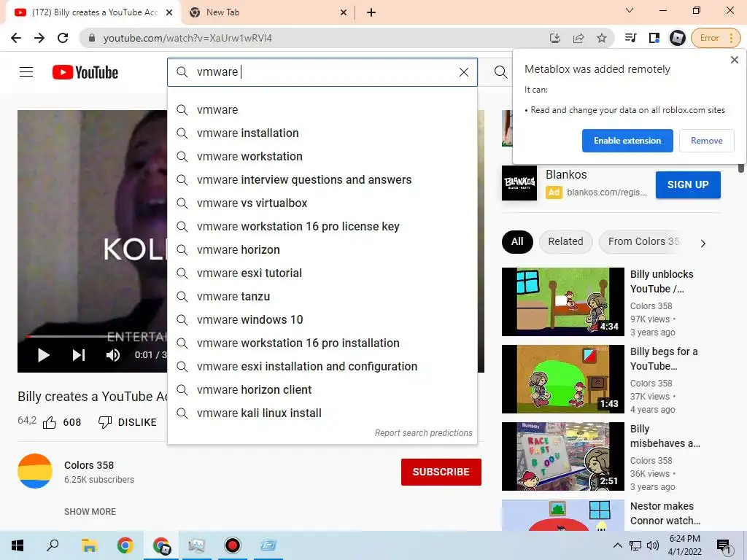This screenshot has height=560, width=747.
Task: Open the Blankos ad logo
Action: (x=519, y=183)
